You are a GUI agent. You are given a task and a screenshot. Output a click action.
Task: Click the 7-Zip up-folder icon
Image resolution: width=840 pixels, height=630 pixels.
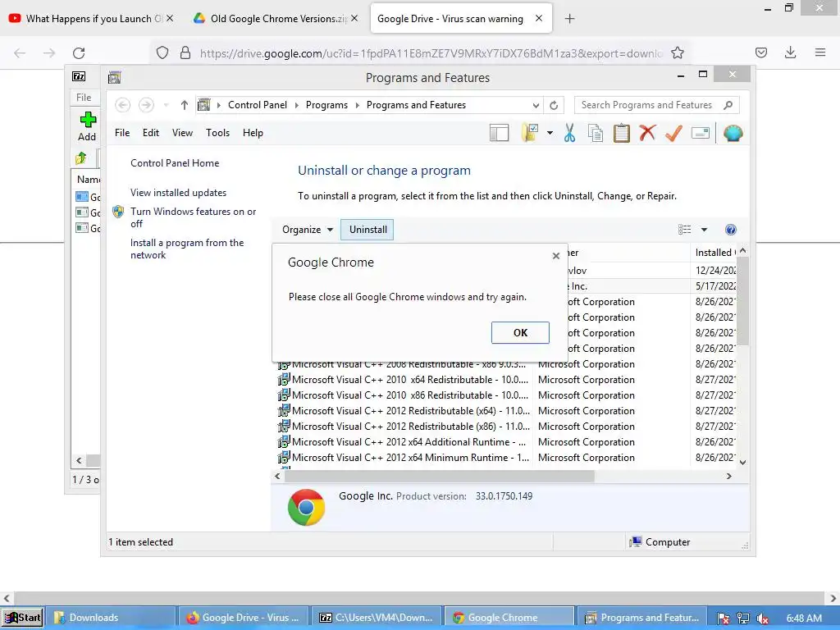point(81,158)
